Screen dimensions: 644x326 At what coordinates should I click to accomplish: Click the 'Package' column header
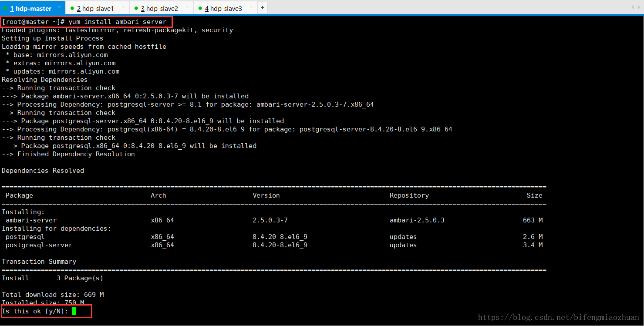coord(19,195)
